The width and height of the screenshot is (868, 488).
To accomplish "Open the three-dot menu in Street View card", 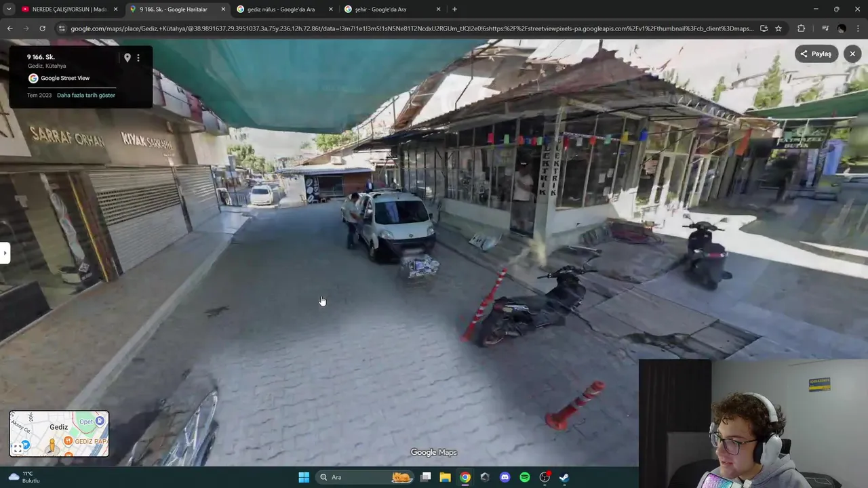I will pyautogui.click(x=138, y=58).
